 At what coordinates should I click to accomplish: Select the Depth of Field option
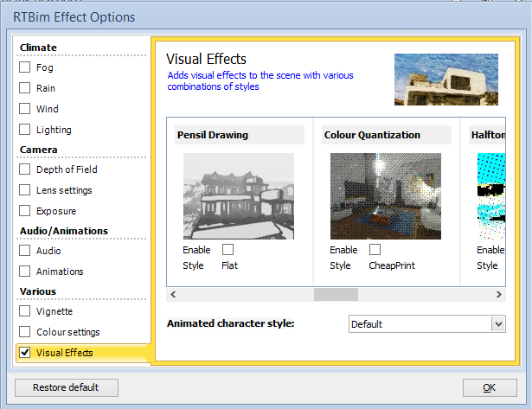[67, 169]
